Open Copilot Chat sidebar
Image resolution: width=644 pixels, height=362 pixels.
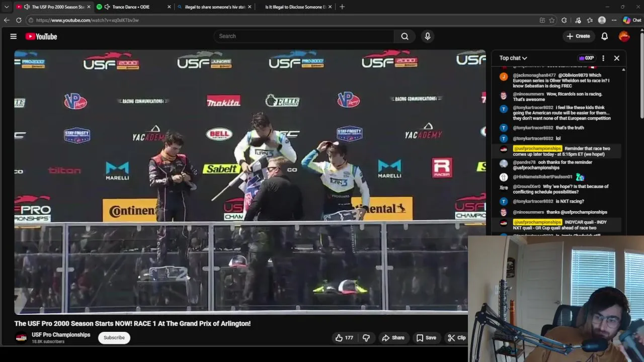coord(632,20)
